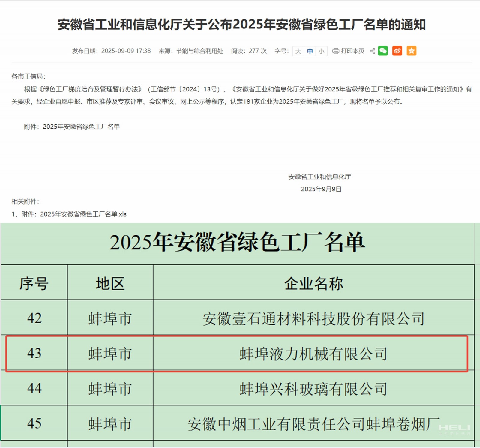Keep 中 medium font size selected

[309, 51]
